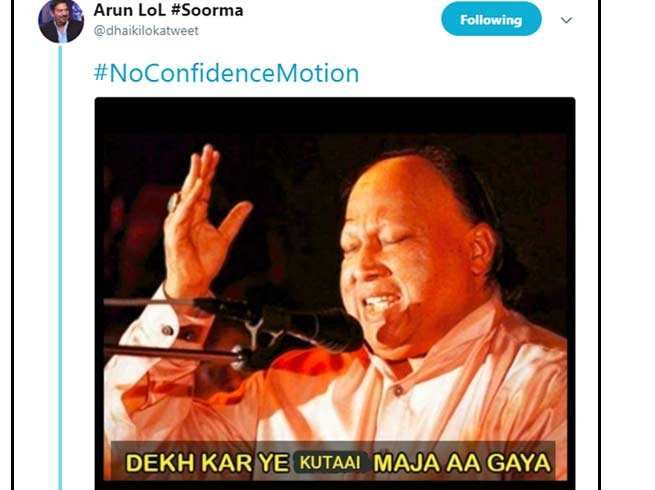Expand the tweet options chevron menu
655x490 pixels.
coord(566,20)
